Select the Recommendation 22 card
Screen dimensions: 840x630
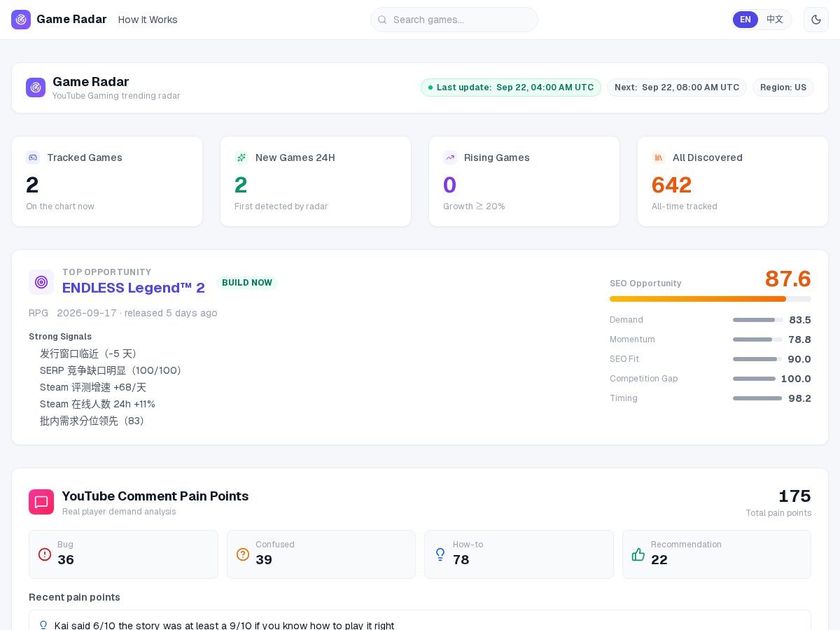pos(717,554)
